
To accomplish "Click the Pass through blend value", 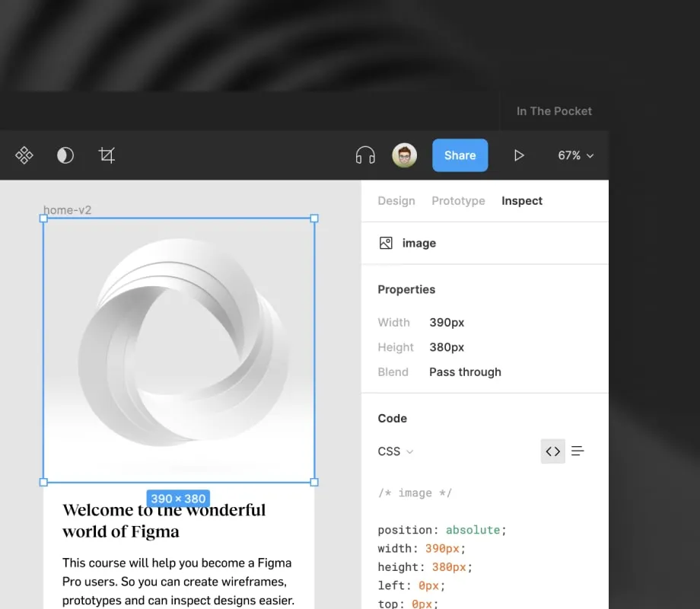I will (465, 372).
